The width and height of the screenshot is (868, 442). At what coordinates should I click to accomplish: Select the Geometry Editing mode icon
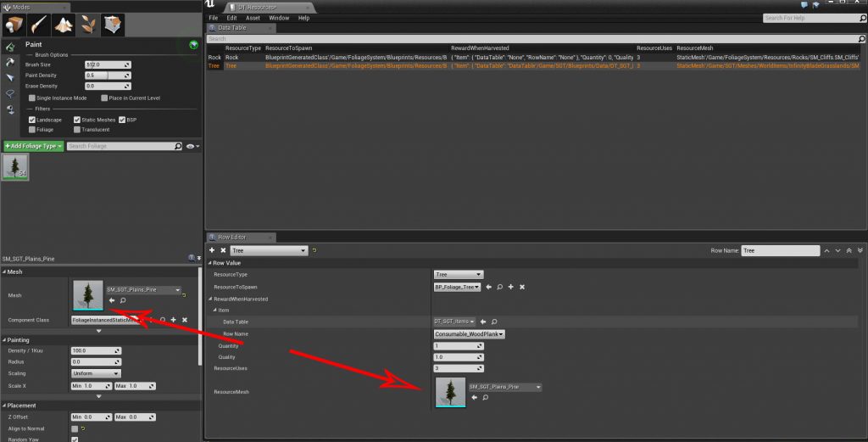click(113, 25)
